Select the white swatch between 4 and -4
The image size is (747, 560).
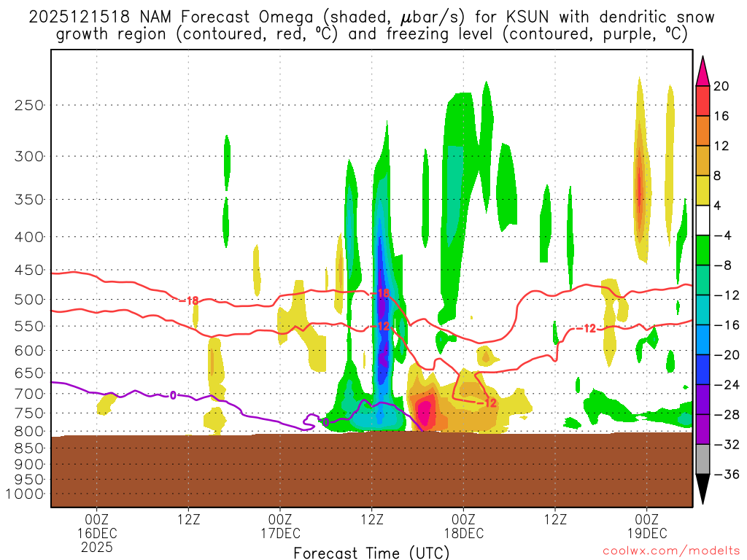[703, 220]
